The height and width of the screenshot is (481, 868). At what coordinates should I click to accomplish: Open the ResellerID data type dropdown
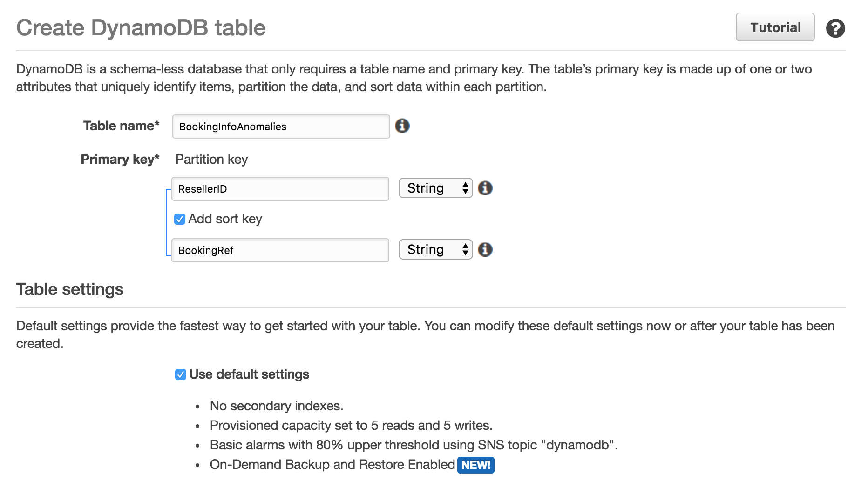coord(435,188)
